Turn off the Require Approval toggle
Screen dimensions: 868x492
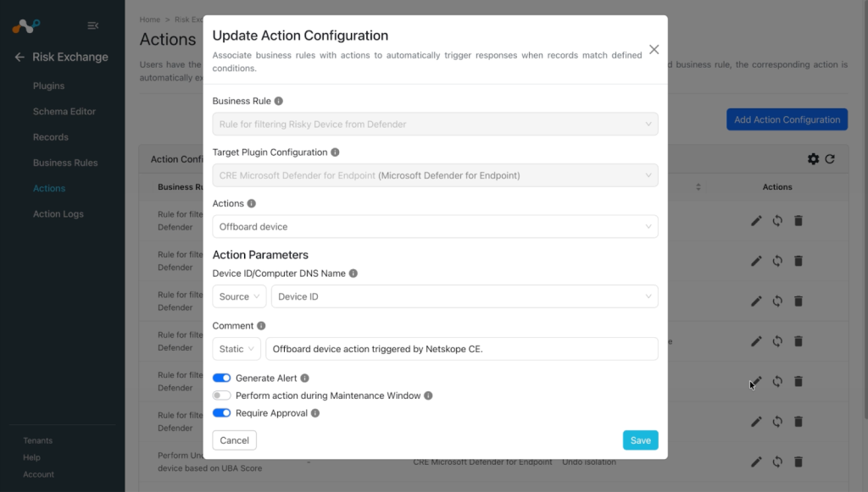(221, 413)
